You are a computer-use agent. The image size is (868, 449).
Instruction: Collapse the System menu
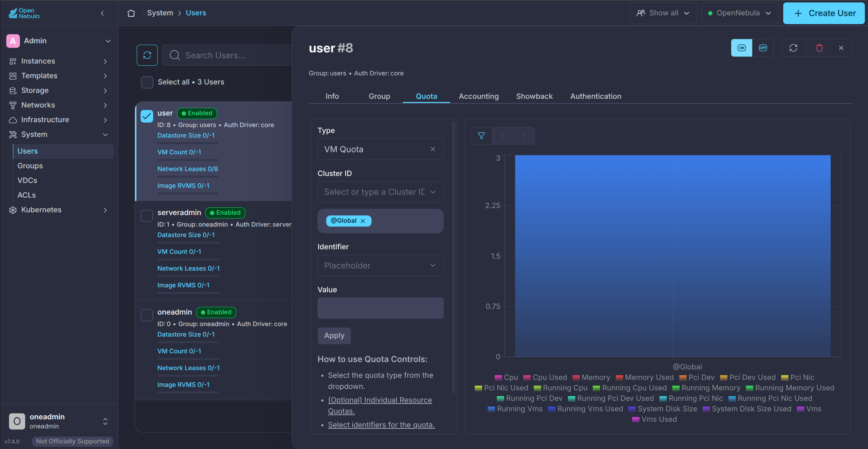[105, 134]
